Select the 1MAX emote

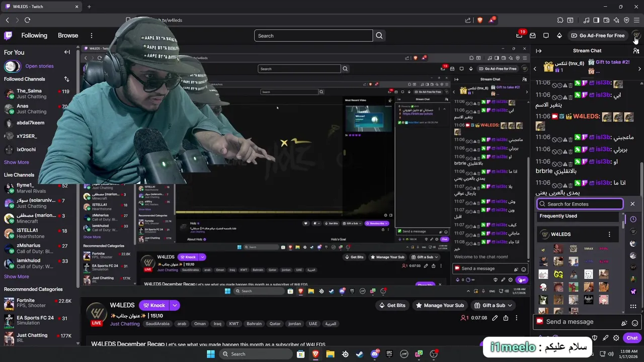(589, 248)
